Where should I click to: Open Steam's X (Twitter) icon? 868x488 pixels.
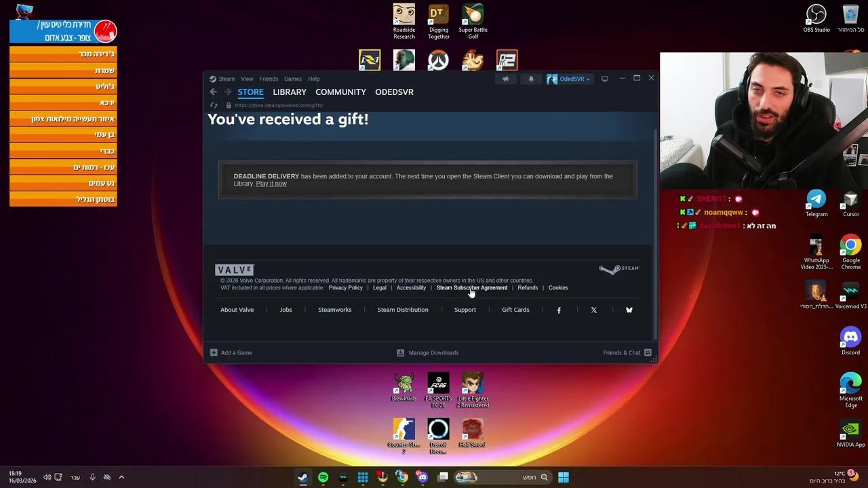(x=594, y=310)
